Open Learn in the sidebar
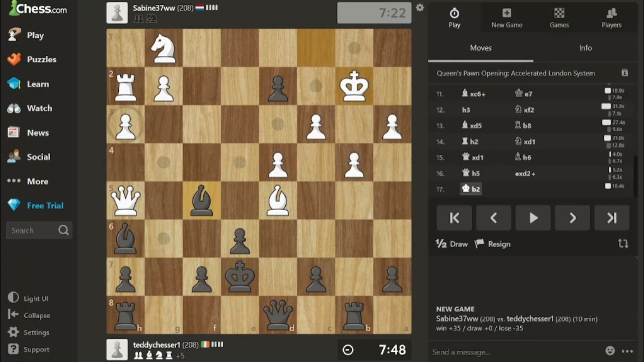This screenshot has height=362, width=644. tap(28, 84)
